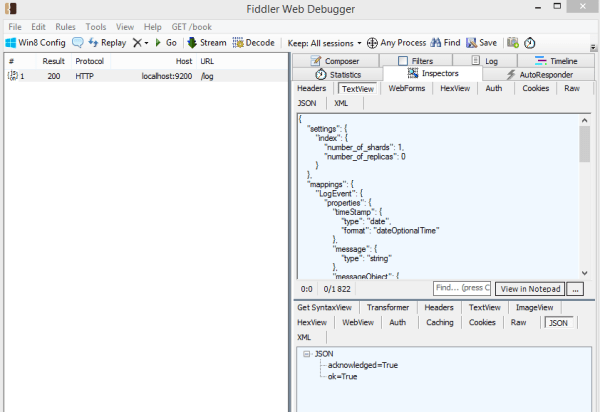Click the Find search input field
This screenshot has width=600, height=412.
point(461,288)
